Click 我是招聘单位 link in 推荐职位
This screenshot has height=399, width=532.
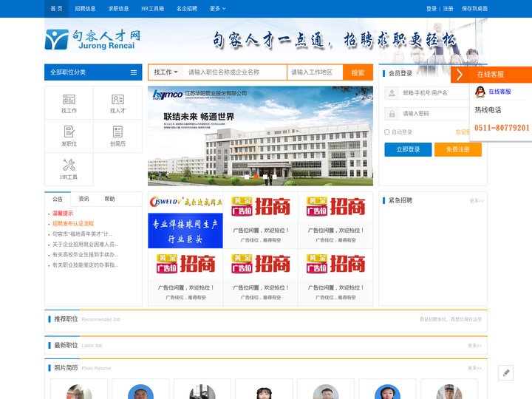(x=451, y=319)
